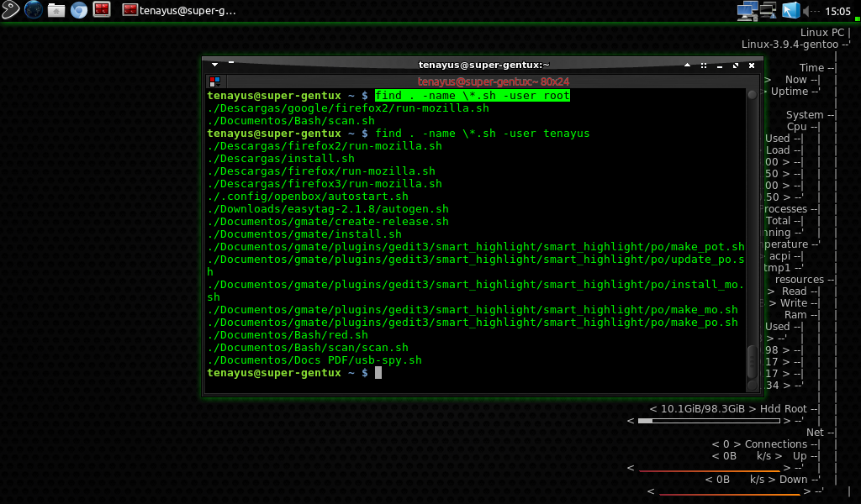This screenshot has height=504, width=861.
Task: Click ./Descargas/google/firefox2/run-mozilla.sh result
Action: (x=348, y=108)
